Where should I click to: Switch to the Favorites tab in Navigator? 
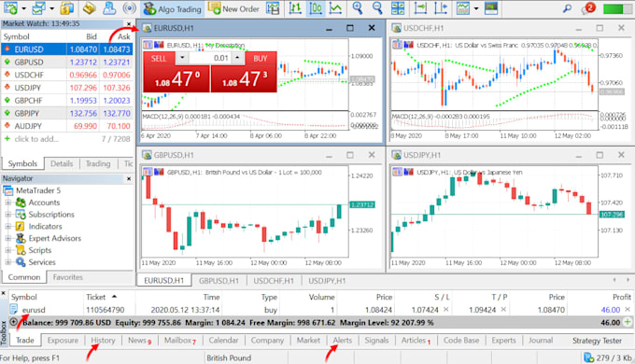tap(67, 277)
